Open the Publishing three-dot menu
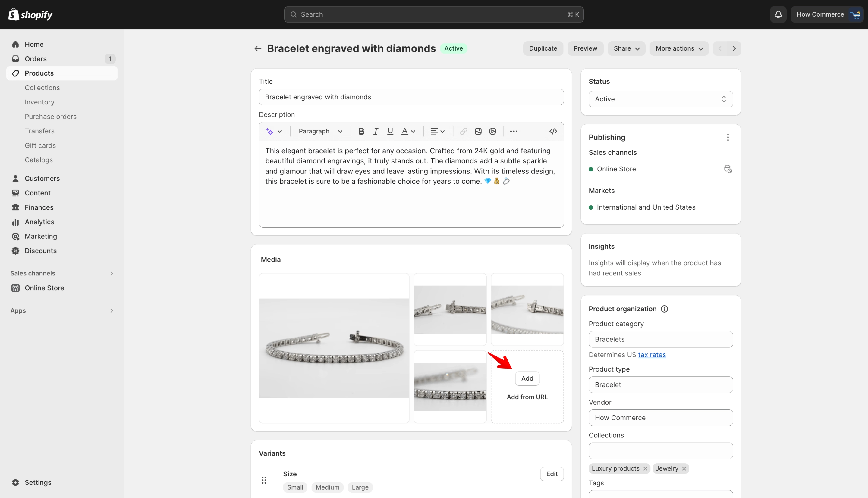The height and width of the screenshot is (498, 868). 728,137
